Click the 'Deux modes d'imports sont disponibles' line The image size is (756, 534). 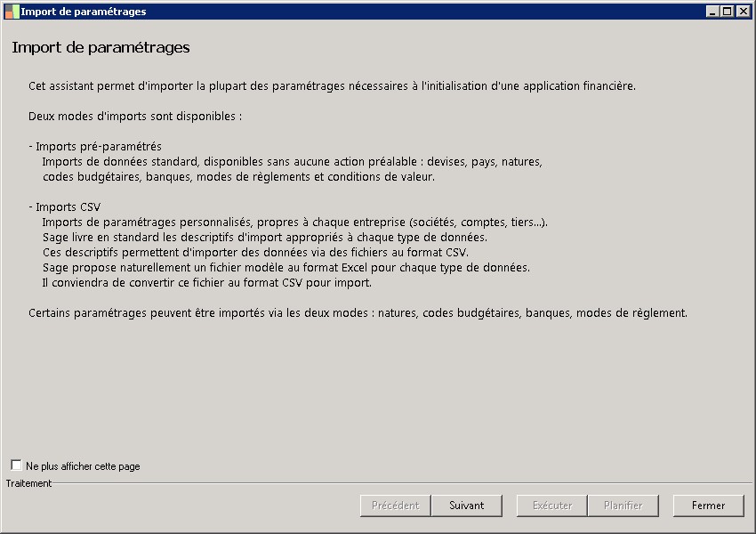[135, 116]
